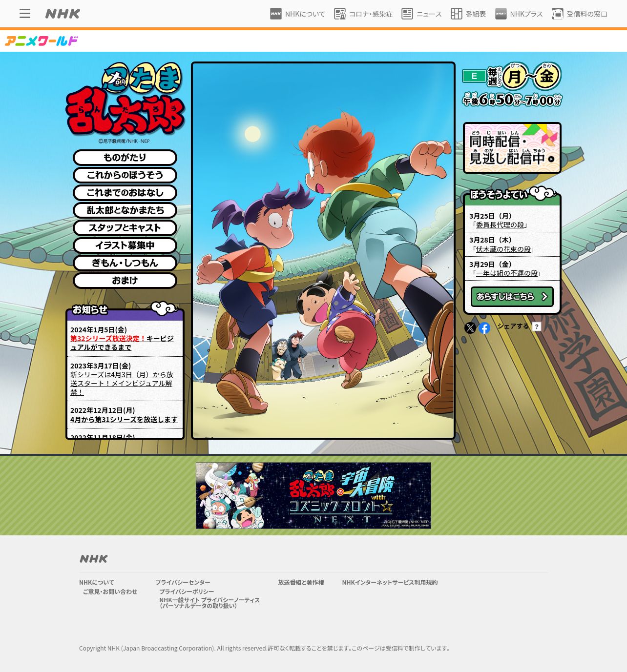Open the 同時配信・見逃し配信中 banner
627x672 pixels.
pyautogui.click(x=512, y=148)
